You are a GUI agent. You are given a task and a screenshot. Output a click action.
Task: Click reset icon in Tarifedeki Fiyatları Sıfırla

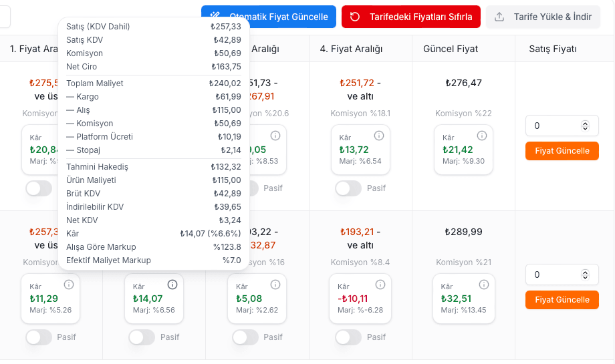click(x=355, y=17)
